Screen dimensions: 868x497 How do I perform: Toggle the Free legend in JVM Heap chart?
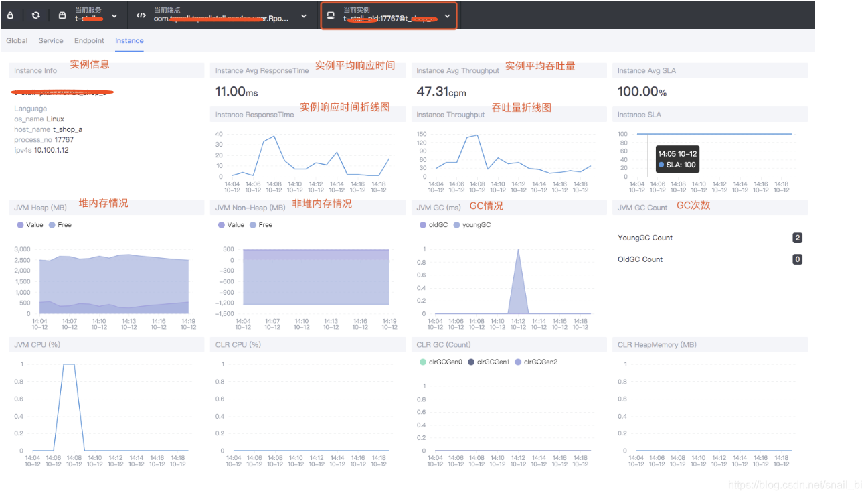tap(60, 225)
